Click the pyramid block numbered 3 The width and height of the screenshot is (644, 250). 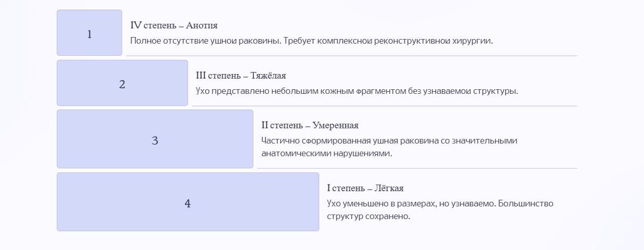(x=155, y=139)
